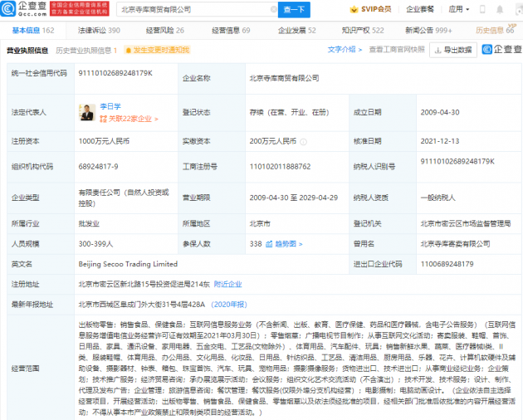Open legal representative 李日学 link
Image resolution: width=523 pixels, height=420 pixels.
pyautogui.click(x=110, y=106)
